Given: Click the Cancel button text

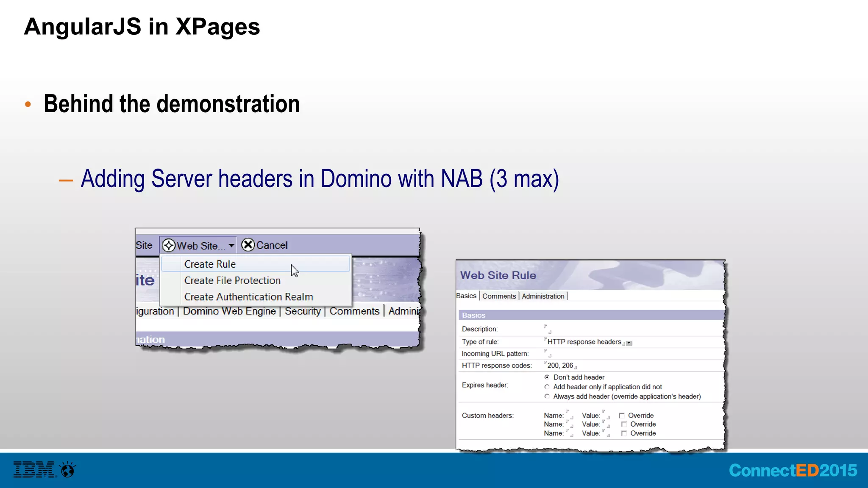Looking at the screenshot, I should pos(272,245).
